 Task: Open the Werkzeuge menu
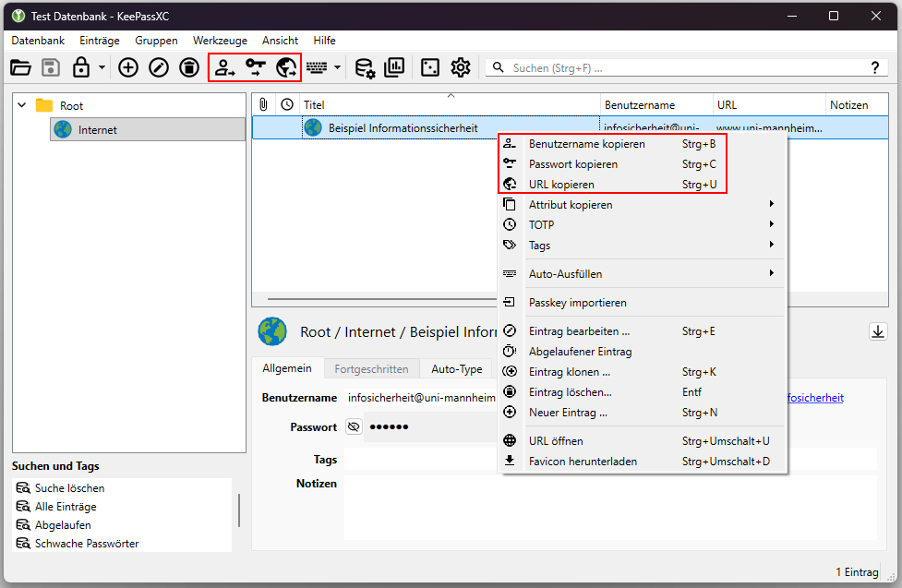pos(220,41)
